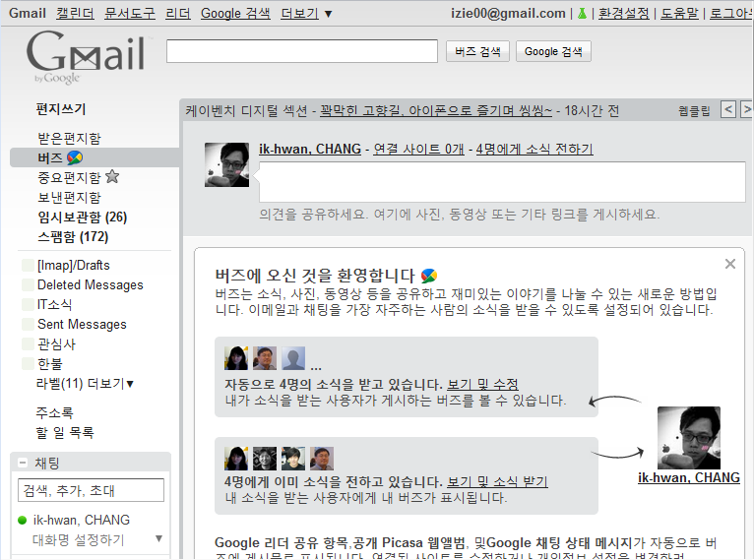Click the green online status dot
This screenshot has width=754, height=560.
point(22,520)
